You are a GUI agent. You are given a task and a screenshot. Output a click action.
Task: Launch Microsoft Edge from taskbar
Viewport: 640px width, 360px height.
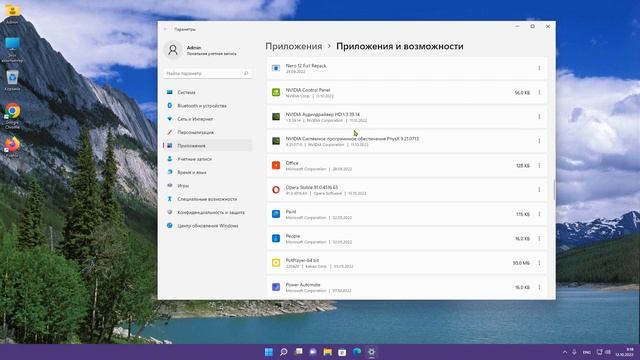click(357, 352)
